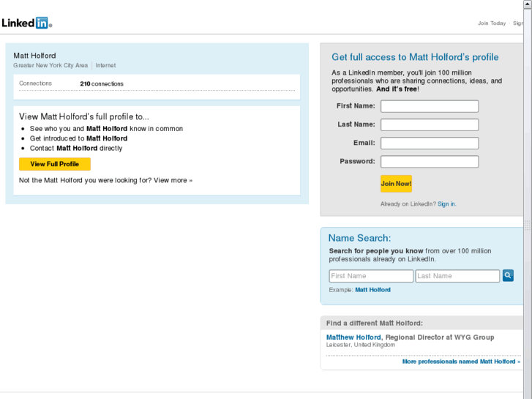Open the Join Today link

coord(492,23)
